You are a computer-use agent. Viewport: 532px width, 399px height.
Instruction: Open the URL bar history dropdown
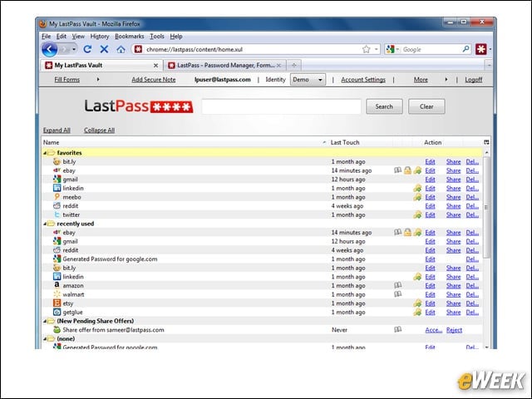(377, 50)
